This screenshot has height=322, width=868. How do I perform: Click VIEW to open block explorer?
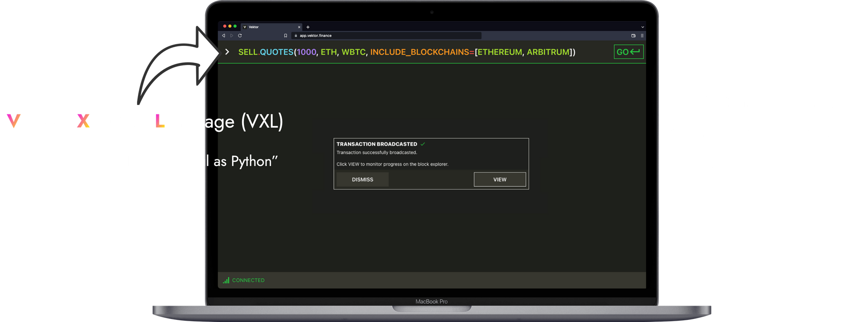500,179
